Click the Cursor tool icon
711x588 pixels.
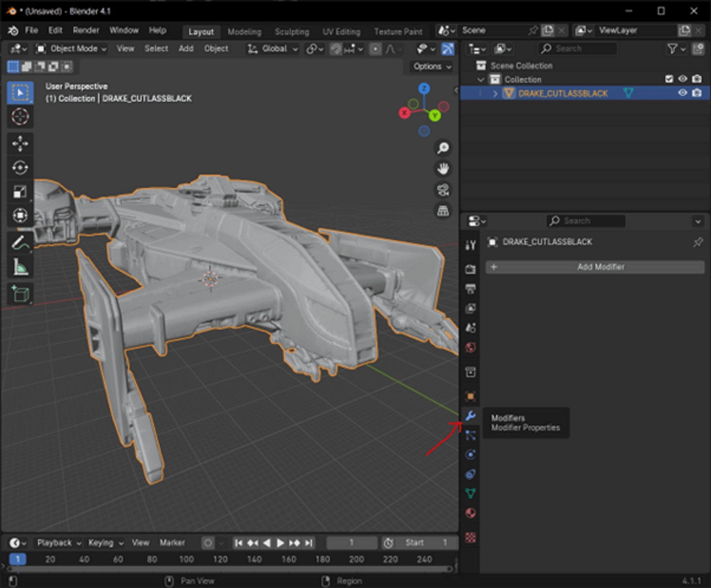[x=20, y=117]
